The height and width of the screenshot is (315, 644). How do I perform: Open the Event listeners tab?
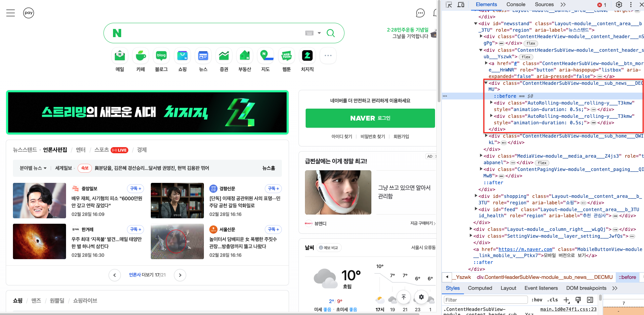[541, 288]
